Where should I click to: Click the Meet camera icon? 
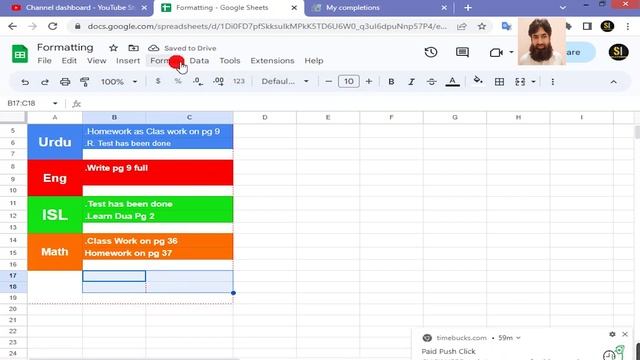(x=496, y=52)
